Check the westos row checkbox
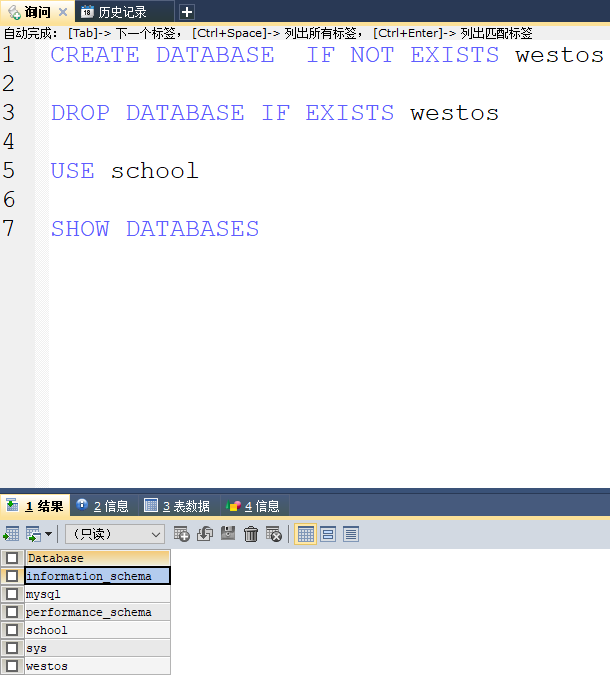610x680 pixels. [12, 666]
